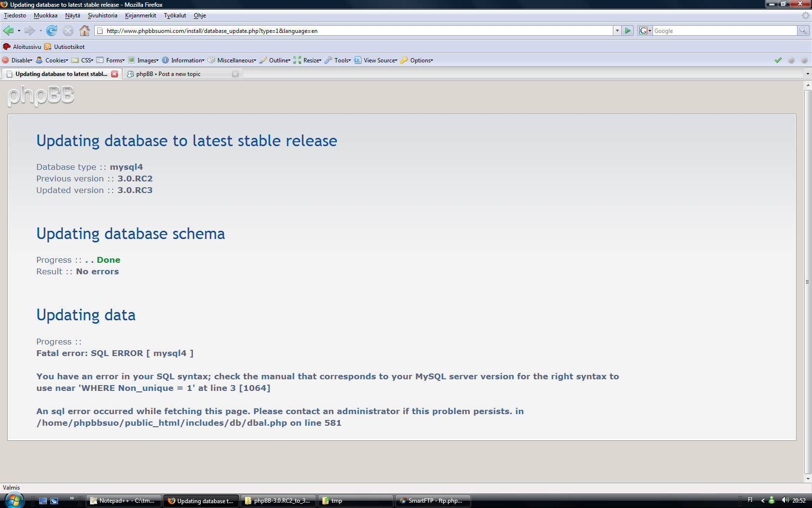The image size is (812, 508).
Task: Open the View Source toolbar menu
Action: tap(380, 60)
